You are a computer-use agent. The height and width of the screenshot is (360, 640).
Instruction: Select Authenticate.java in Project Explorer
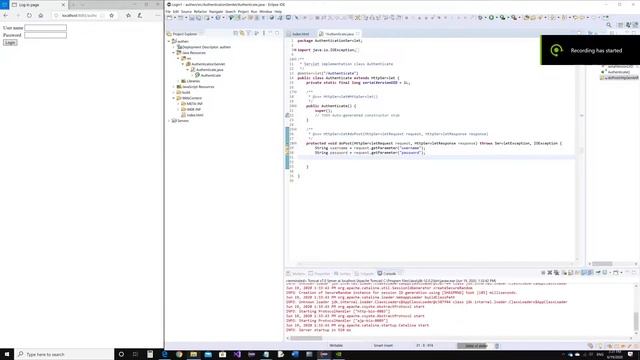click(x=209, y=70)
